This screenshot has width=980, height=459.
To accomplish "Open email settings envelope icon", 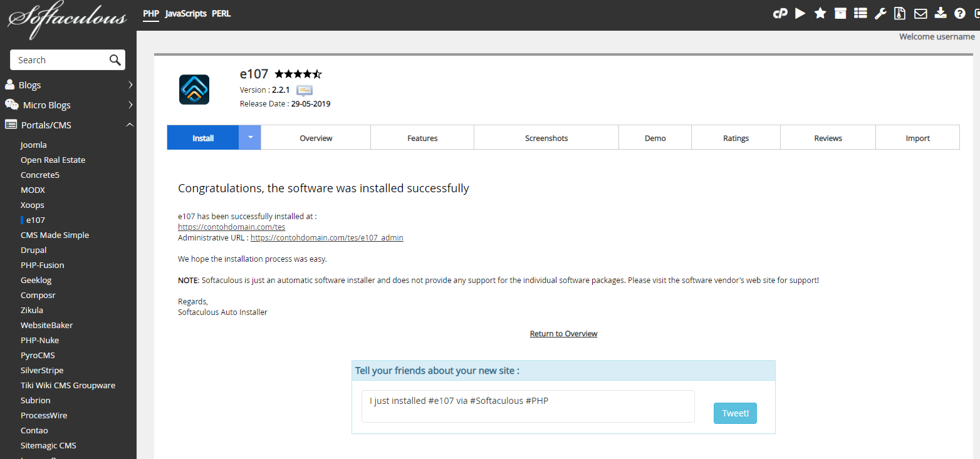I will pyautogui.click(x=920, y=13).
